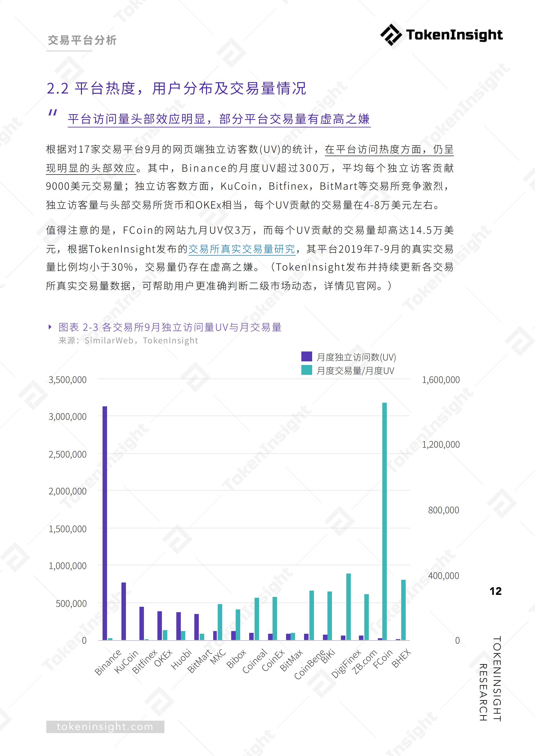Click the 800,000 right axis value
This screenshot has height=756, width=535.
pyautogui.click(x=444, y=510)
